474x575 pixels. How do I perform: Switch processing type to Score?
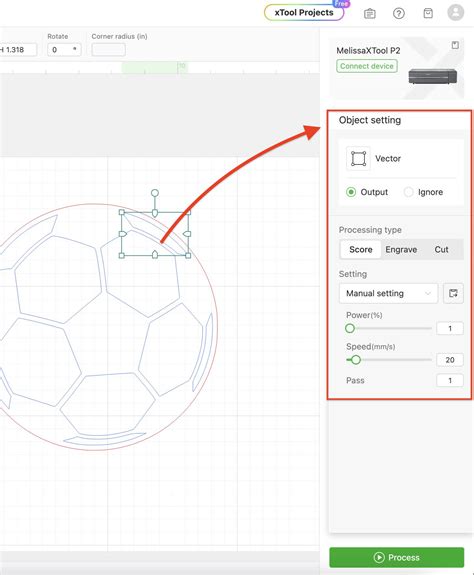[361, 249]
